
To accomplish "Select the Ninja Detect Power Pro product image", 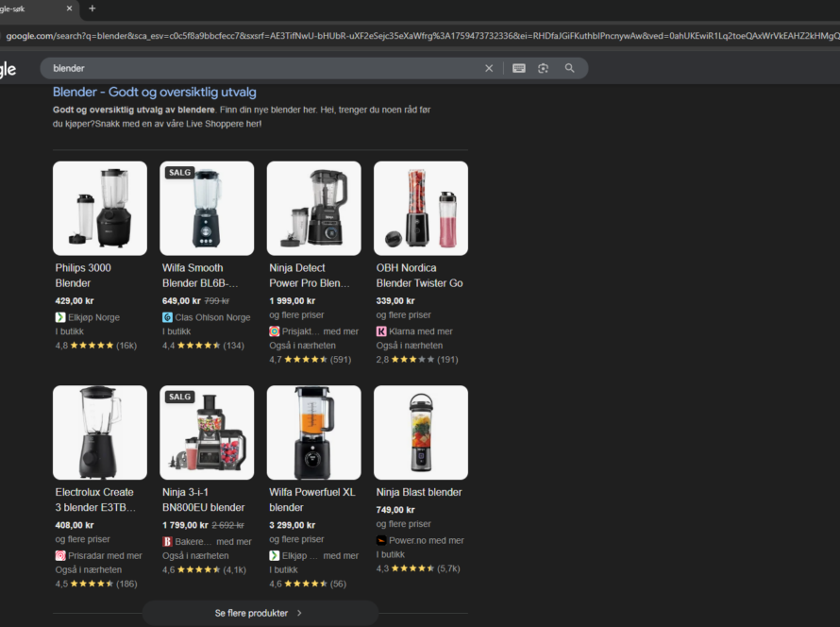I will click(313, 208).
